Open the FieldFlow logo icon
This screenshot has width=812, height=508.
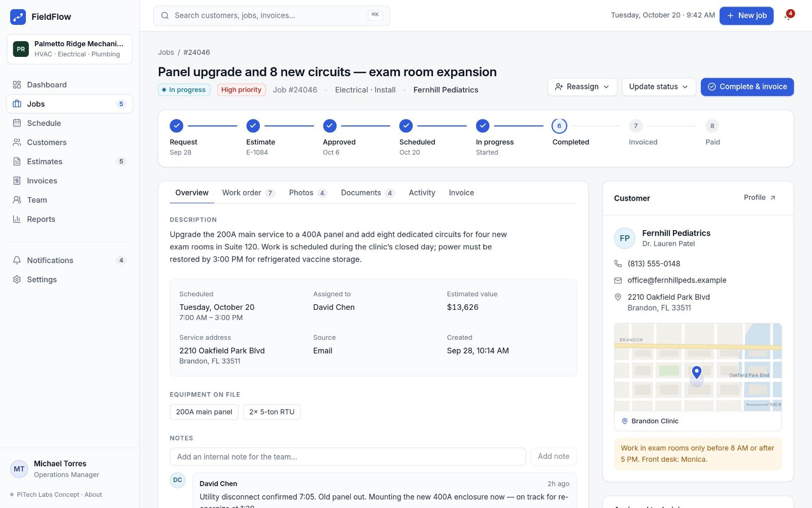18,17
